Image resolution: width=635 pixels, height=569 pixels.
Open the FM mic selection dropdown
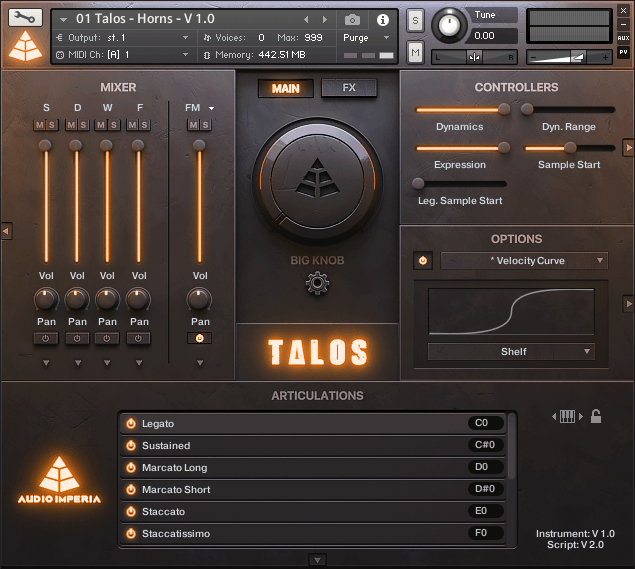click(211, 108)
